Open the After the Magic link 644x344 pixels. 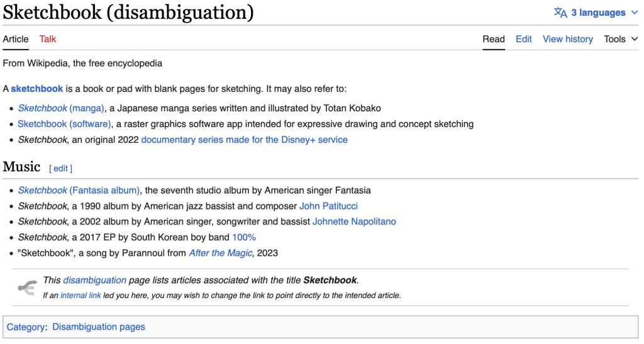[221, 253]
